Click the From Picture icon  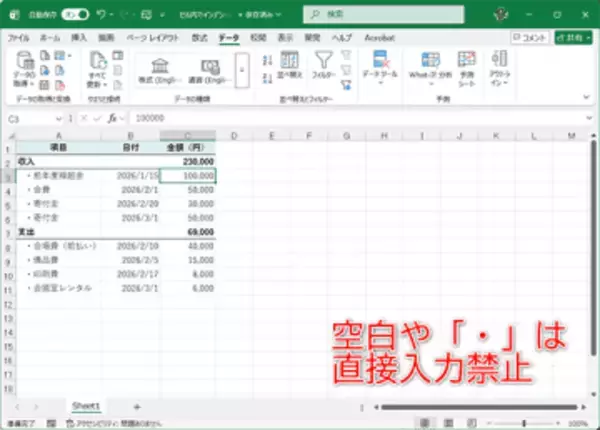coord(60,55)
